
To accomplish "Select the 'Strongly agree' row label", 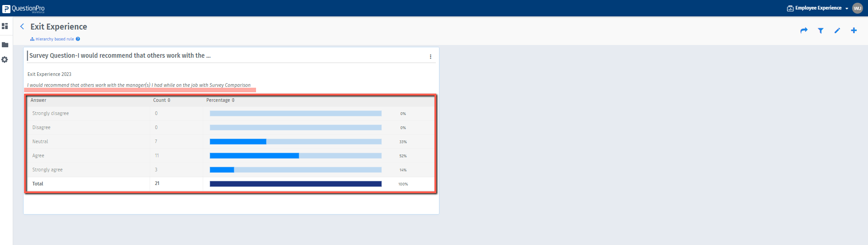I will (47, 170).
